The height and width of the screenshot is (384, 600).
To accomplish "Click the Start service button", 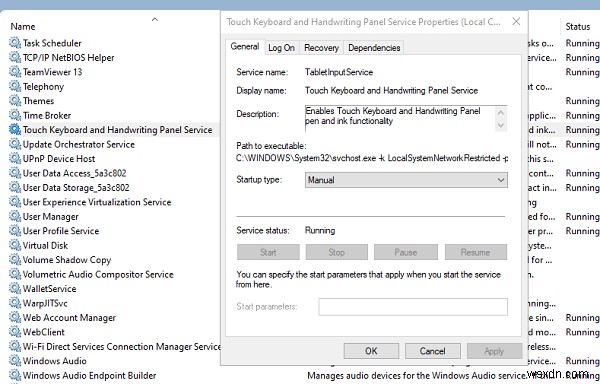I will click(x=268, y=252).
